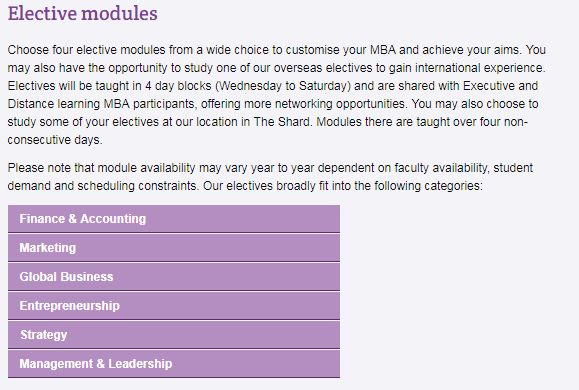Click the "(Wednesday to Saturday)" text

(283, 86)
